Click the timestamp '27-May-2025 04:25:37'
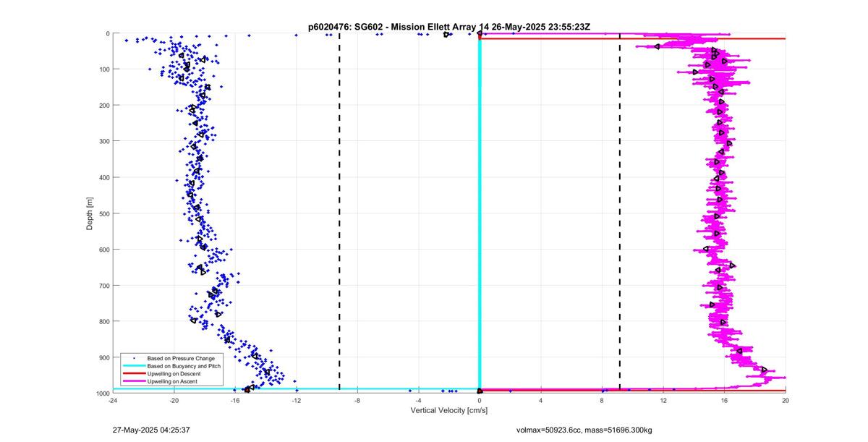The height and width of the screenshot is (442, 868). click(x=151, y=430)
